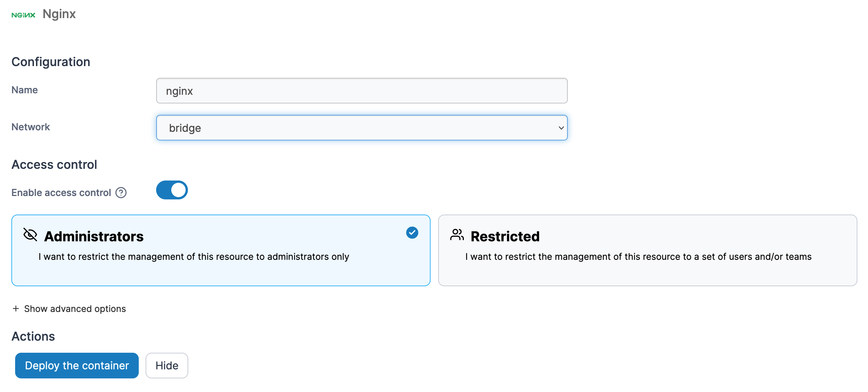Click the blue checkmark on Administrators card

point(412,233)
